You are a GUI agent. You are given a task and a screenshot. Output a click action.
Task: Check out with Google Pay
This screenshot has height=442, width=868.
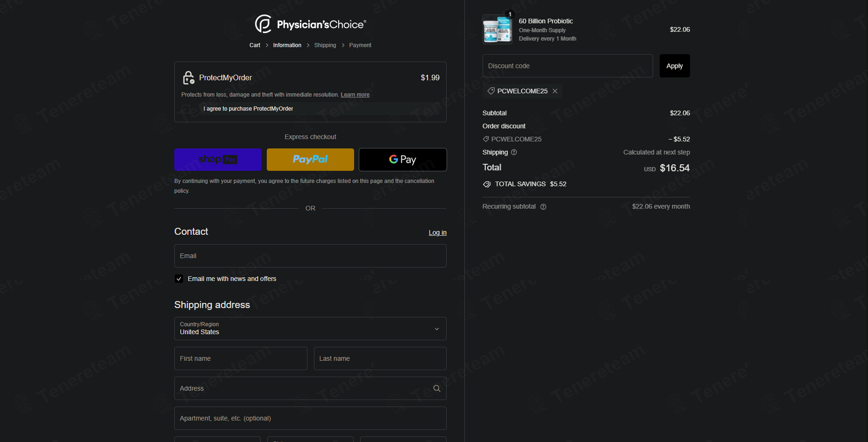pos(403,160)
